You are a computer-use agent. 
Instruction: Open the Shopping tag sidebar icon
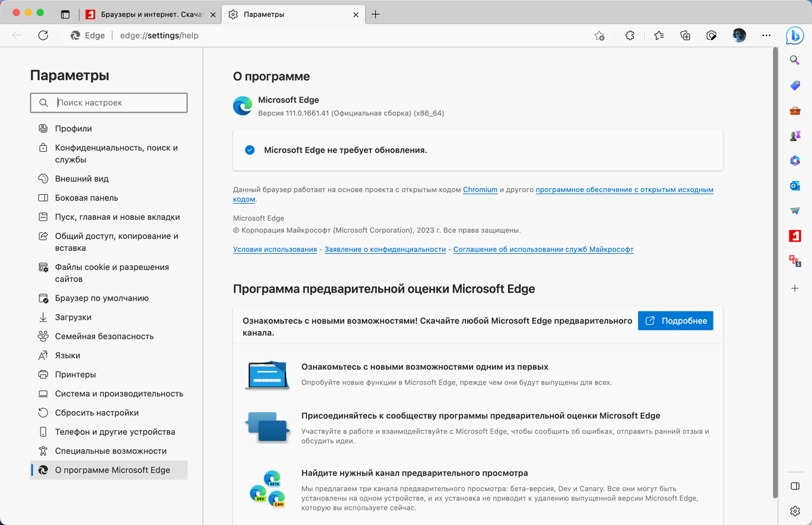point(795,85)
